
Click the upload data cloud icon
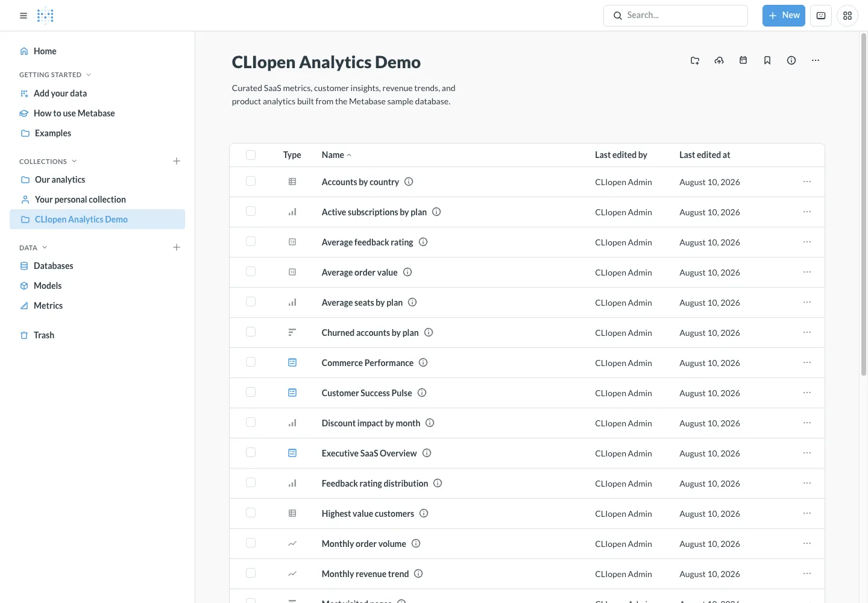[x=719, y=60]
